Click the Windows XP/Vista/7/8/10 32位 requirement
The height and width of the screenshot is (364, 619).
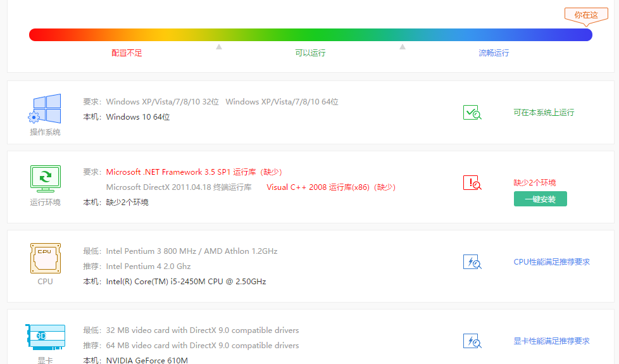162,102
